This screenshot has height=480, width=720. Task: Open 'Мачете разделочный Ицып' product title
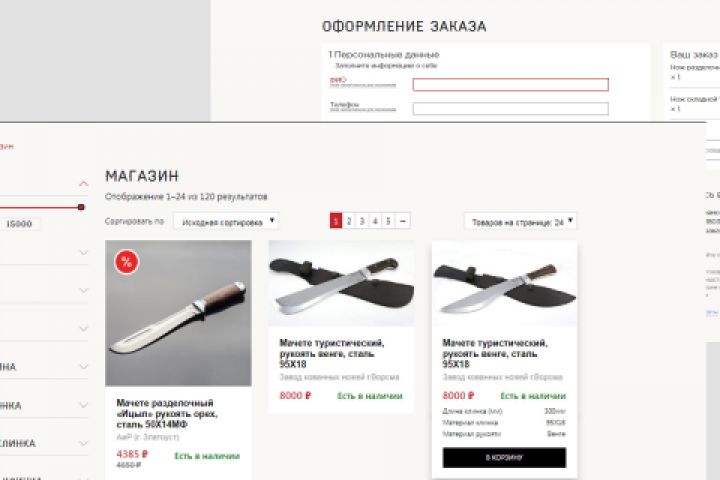[167, 413]
